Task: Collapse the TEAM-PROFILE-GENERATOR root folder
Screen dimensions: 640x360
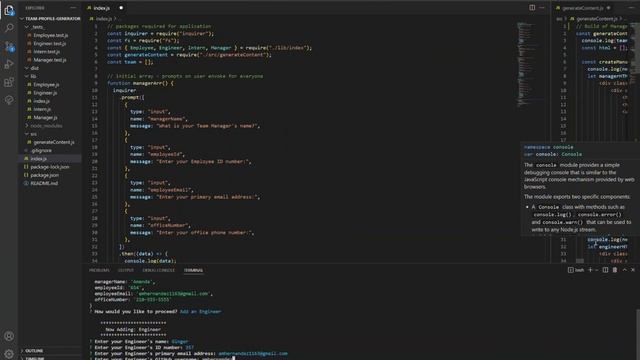Action: 50,19
